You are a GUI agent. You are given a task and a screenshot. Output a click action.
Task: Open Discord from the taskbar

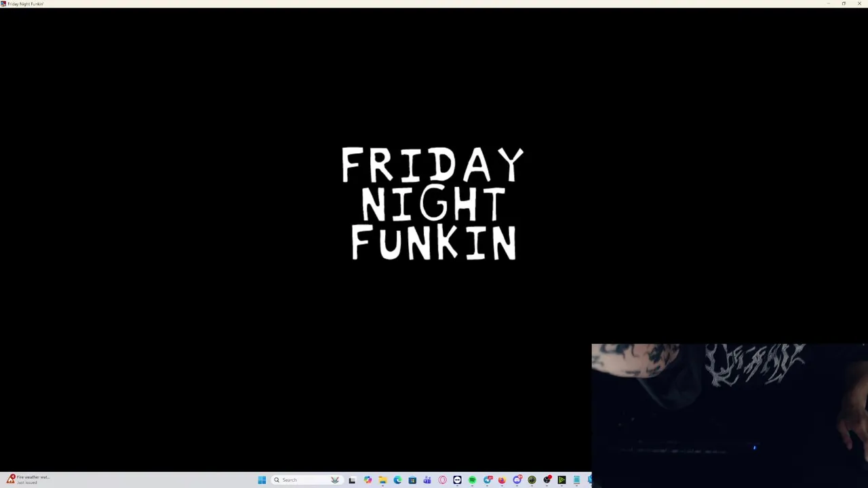point(517,480)
